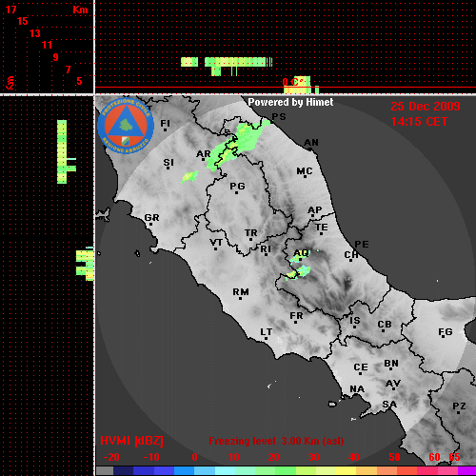Select 20 on the dBZ scale
Screen dimensions: 476x476
[273, 457]
